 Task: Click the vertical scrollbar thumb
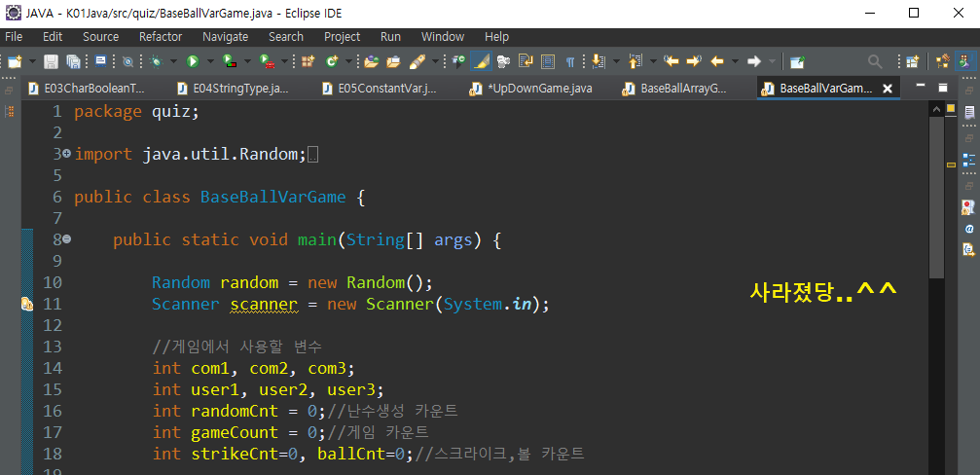click(936, 198)
